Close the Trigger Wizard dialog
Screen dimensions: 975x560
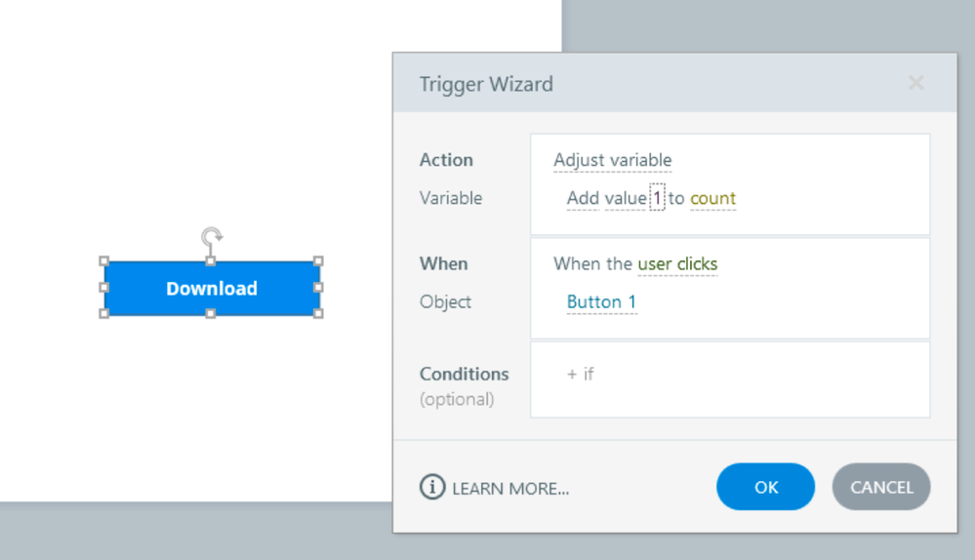[x=915, y=84]
